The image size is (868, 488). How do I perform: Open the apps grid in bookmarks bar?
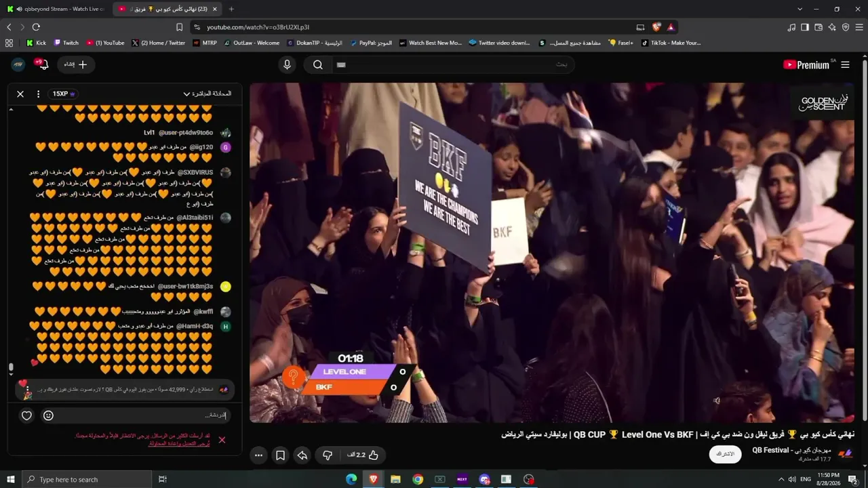pos(9,43)
